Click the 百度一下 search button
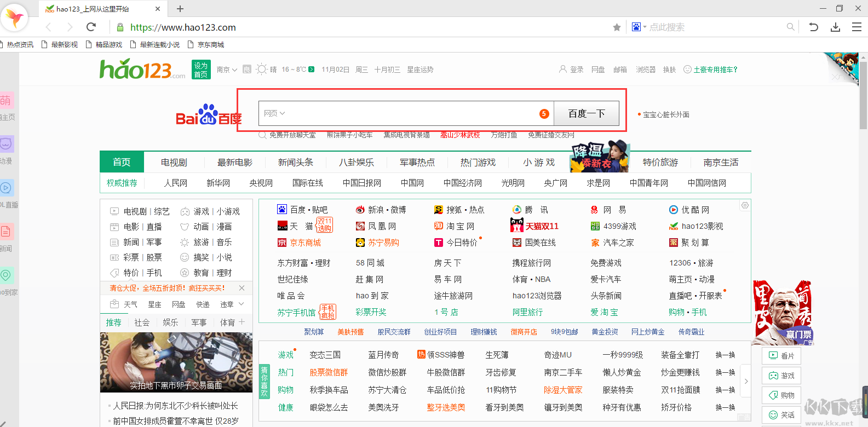The image size is (868, 427). 586,113
